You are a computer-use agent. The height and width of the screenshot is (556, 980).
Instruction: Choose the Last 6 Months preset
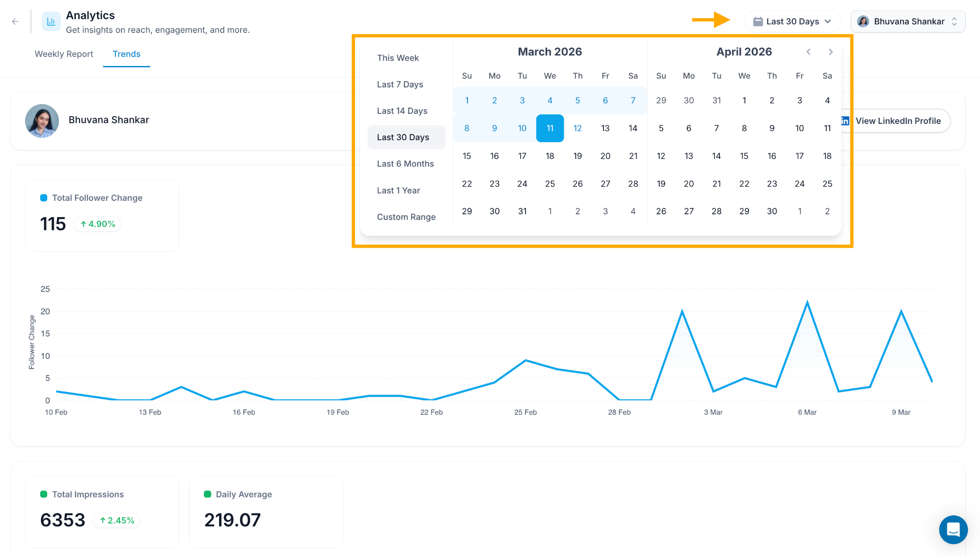coord(406,164)
